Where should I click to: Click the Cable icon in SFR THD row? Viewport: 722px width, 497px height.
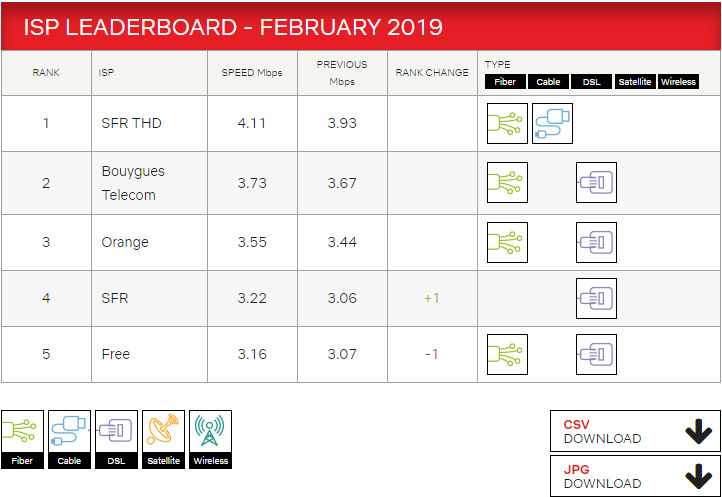pyautogui.click(x=552, y=123)
